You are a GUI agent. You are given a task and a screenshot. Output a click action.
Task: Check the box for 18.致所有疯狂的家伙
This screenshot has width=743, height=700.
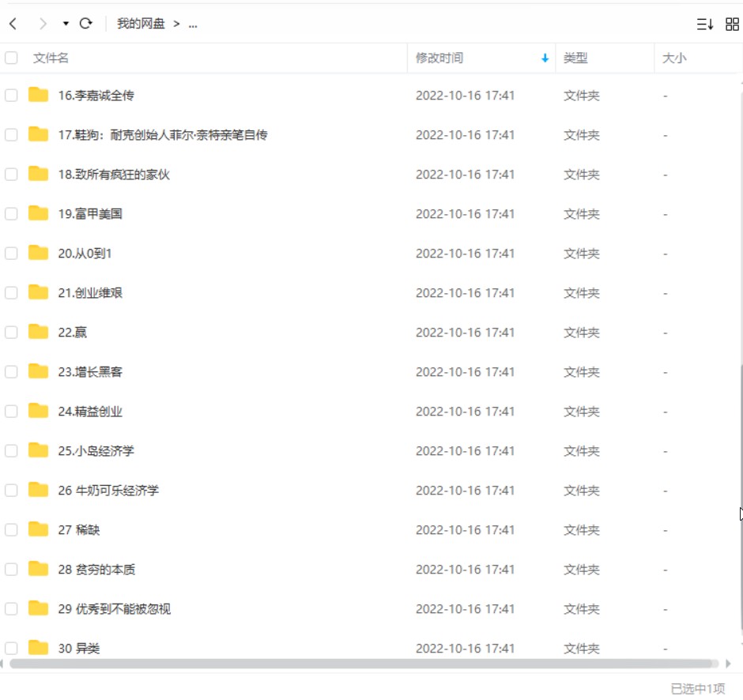pyautogui.click(x=11, y=175)
